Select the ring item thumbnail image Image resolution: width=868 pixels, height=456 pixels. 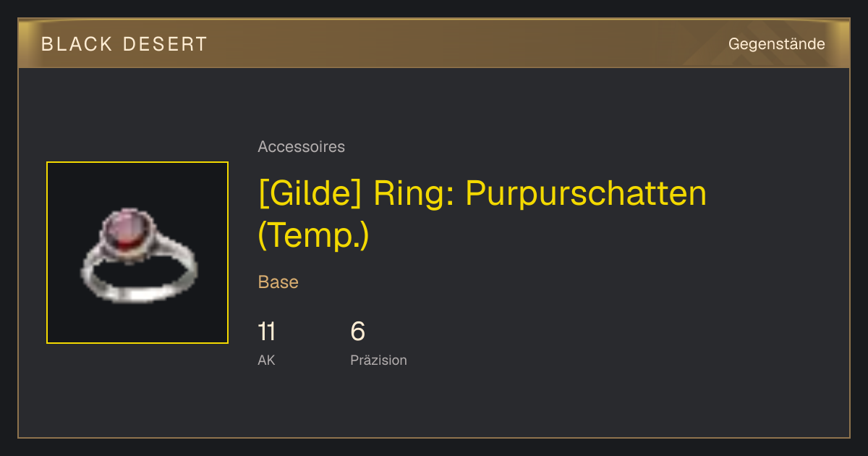pos(137,253)
